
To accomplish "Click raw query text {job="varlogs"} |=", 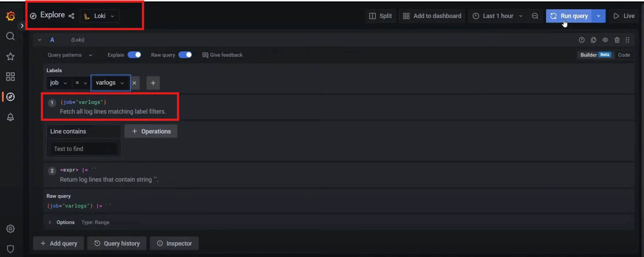I will [x=79, y=206].
